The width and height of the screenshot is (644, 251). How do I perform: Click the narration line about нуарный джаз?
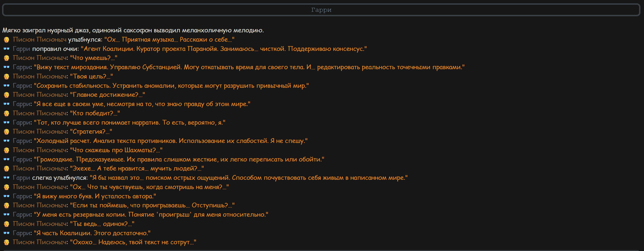pos(133,30)
